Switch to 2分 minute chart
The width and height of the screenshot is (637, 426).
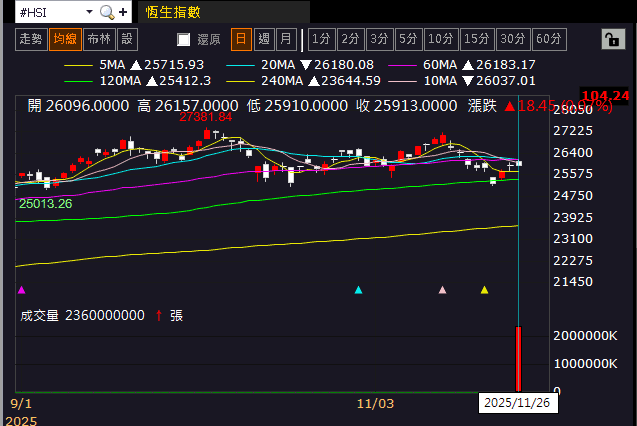point(351,39)
